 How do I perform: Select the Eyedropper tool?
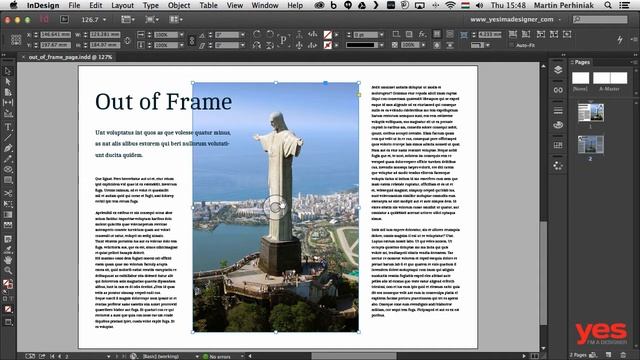tap(8, 249)
